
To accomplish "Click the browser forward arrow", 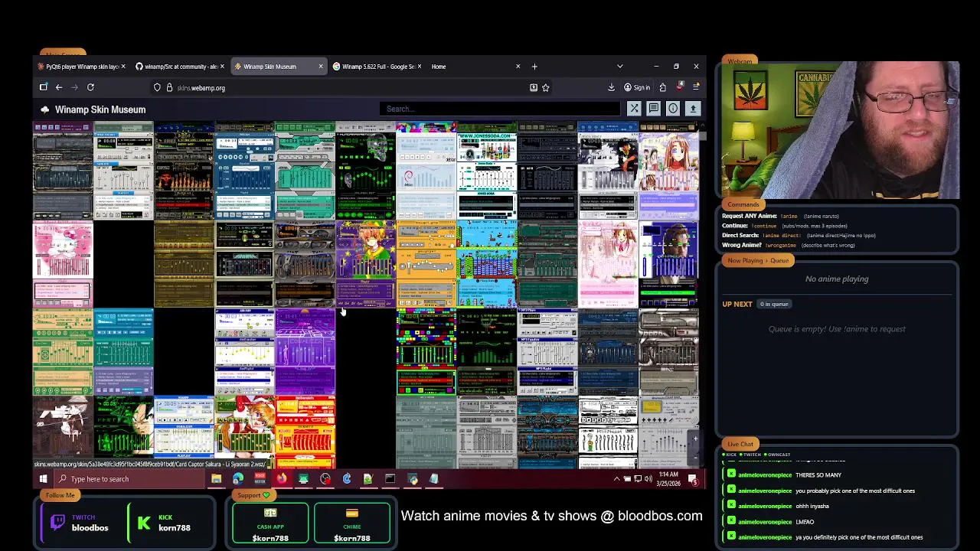I will coord(74,87).
